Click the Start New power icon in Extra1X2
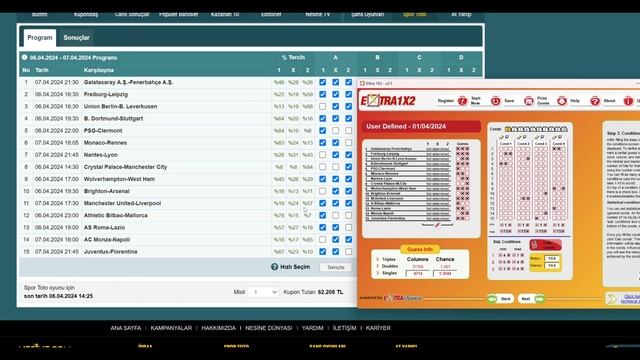 (496, 101)
